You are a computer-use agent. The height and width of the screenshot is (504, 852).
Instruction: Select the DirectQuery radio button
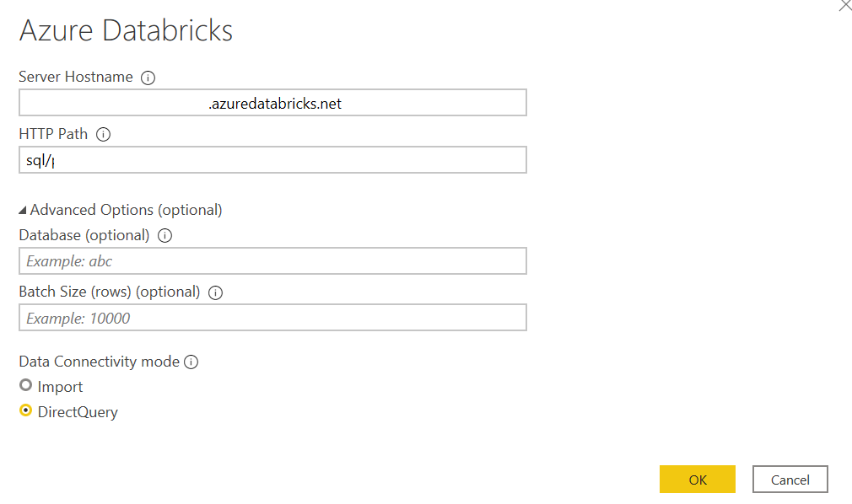click(25, 410)
